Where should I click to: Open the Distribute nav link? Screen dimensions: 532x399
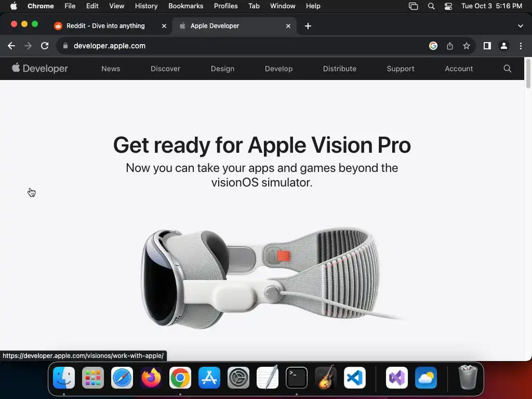[340, 69]
